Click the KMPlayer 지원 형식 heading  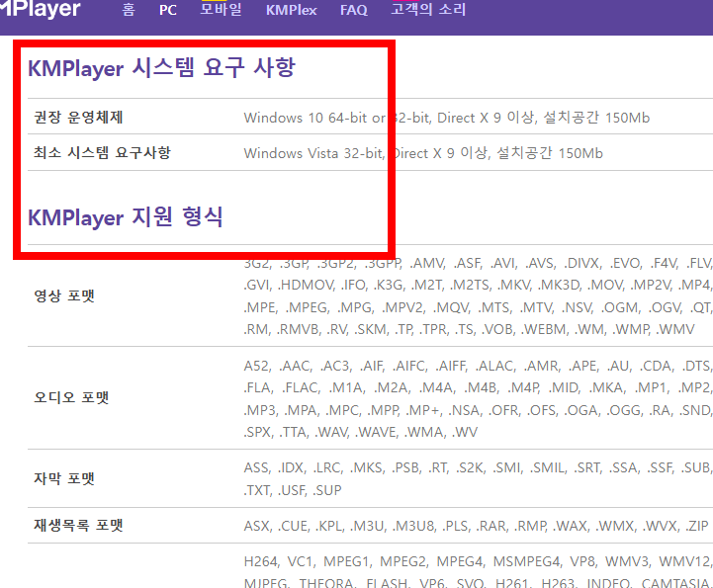tap(126, 216)
